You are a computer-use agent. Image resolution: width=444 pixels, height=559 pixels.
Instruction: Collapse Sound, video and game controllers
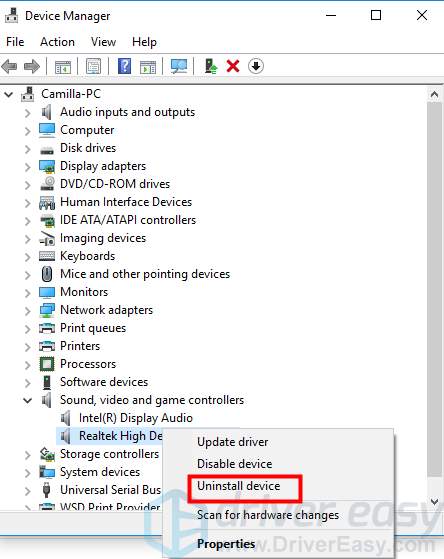pos(27,400)
